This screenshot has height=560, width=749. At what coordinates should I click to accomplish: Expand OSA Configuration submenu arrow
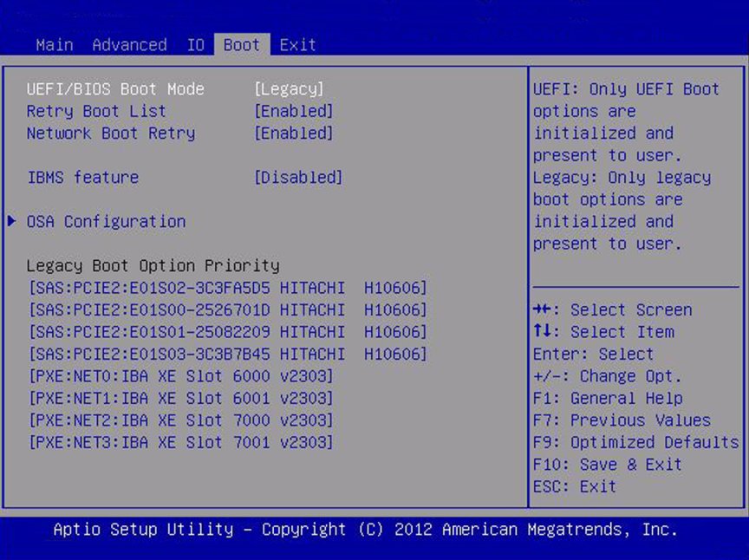[x=12, y=221]
